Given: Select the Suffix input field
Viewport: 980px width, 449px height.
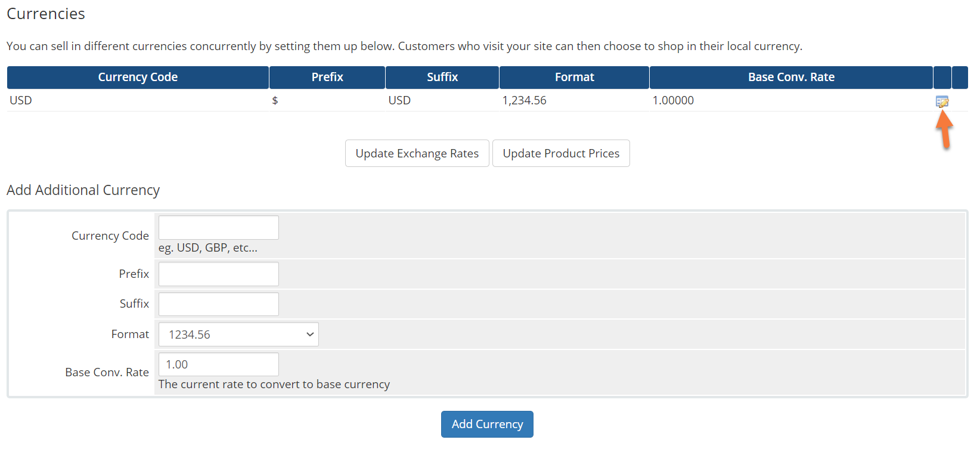Looking at the screenshot, I should coord(218,304).
